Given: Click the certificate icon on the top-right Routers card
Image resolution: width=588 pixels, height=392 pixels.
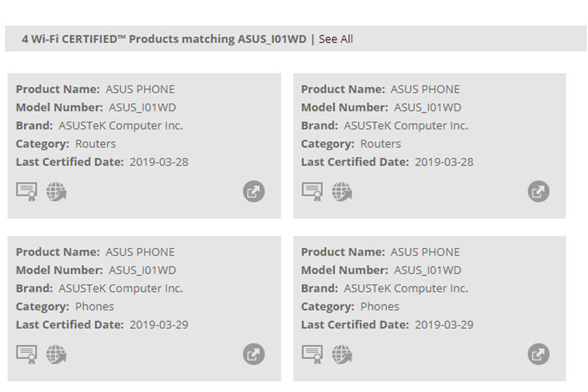Looking at the screenshot, I should 312,191.
